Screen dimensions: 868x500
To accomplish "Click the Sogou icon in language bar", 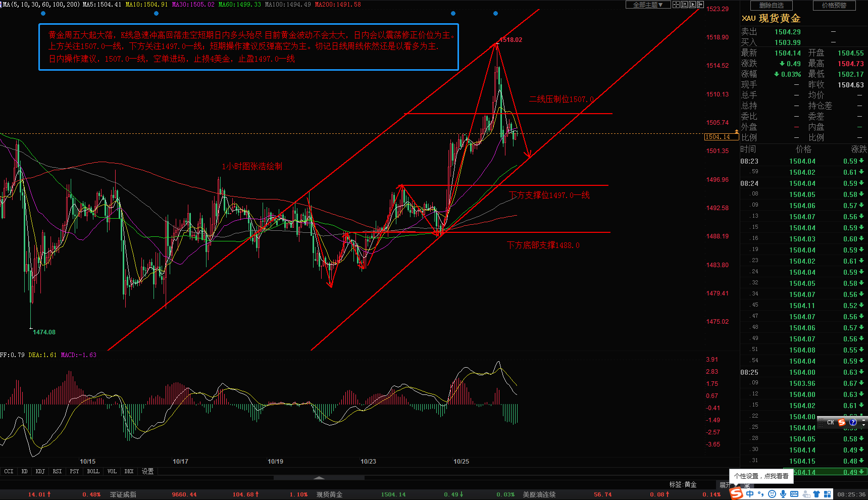I will (x=842, y=422).
